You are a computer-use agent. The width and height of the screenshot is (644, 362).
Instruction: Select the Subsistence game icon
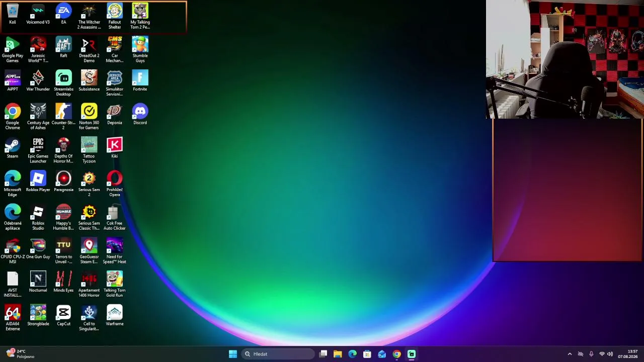[x=89, y=81]
